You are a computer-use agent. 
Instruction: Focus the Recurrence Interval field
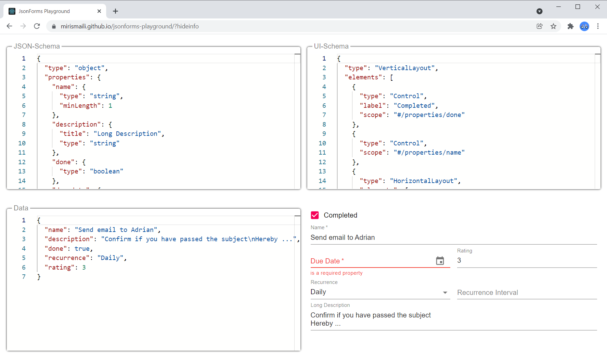pos(527,292)
